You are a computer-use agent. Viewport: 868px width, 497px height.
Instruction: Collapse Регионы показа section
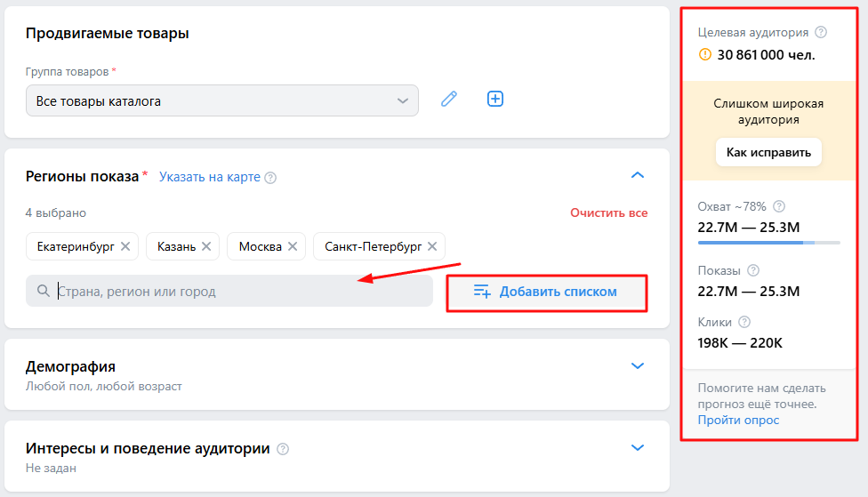(x=638, y=175)
